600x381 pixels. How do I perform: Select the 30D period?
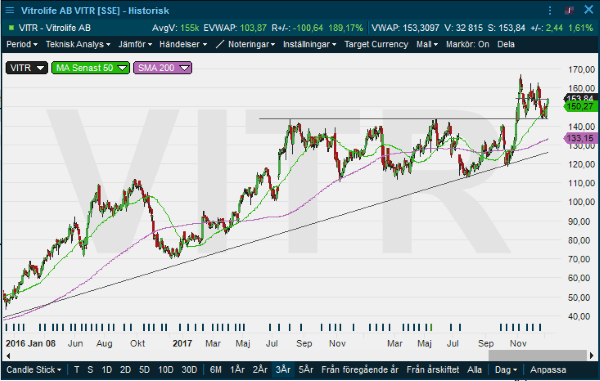189,370
